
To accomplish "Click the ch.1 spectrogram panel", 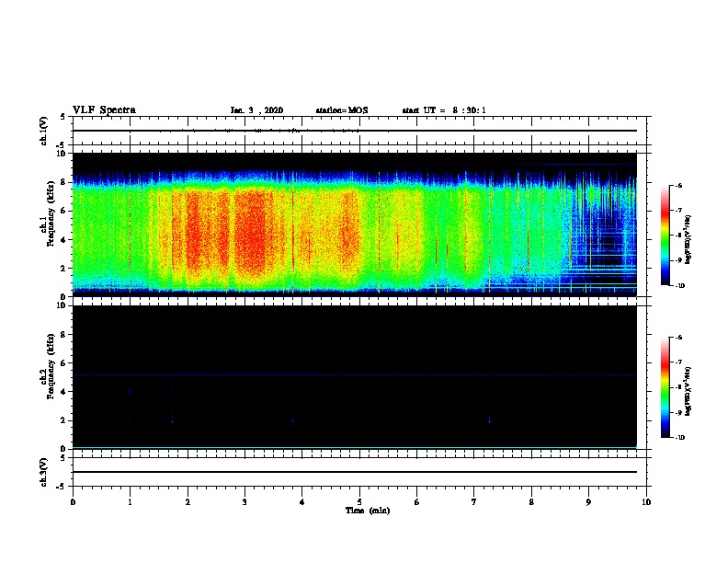I will [x=354, y=224].
